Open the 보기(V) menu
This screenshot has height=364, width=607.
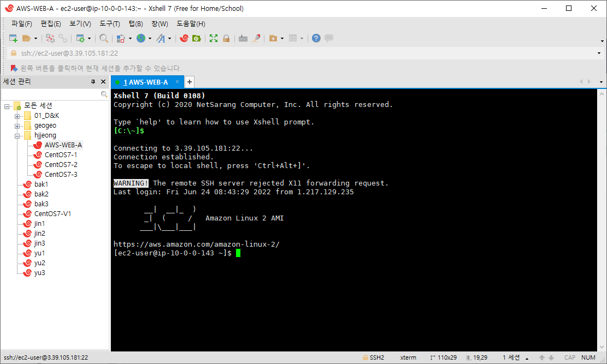(80, 24)
